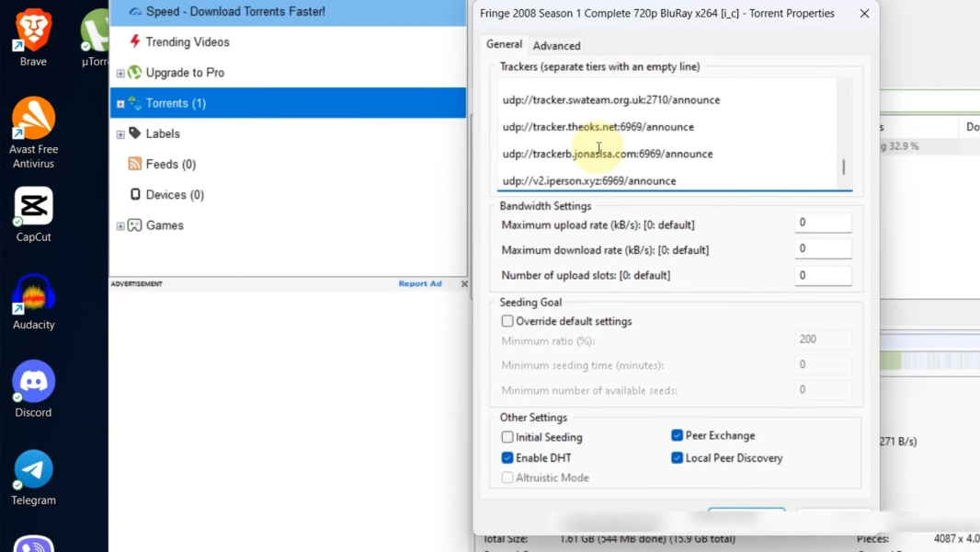Screen dimensions: 980x552
Task: Click the Minimum seeding time field
Action: point(823,364)
